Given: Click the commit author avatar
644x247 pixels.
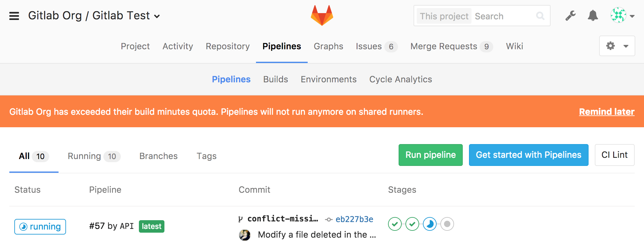Looking at the screenshot, I should tap(245, 235).
